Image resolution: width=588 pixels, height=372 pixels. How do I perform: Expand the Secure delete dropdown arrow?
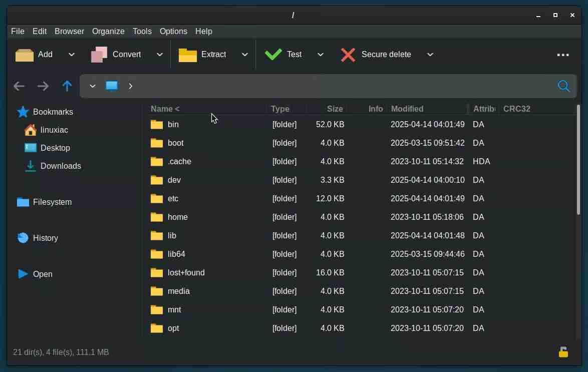(x=430, y=55)
